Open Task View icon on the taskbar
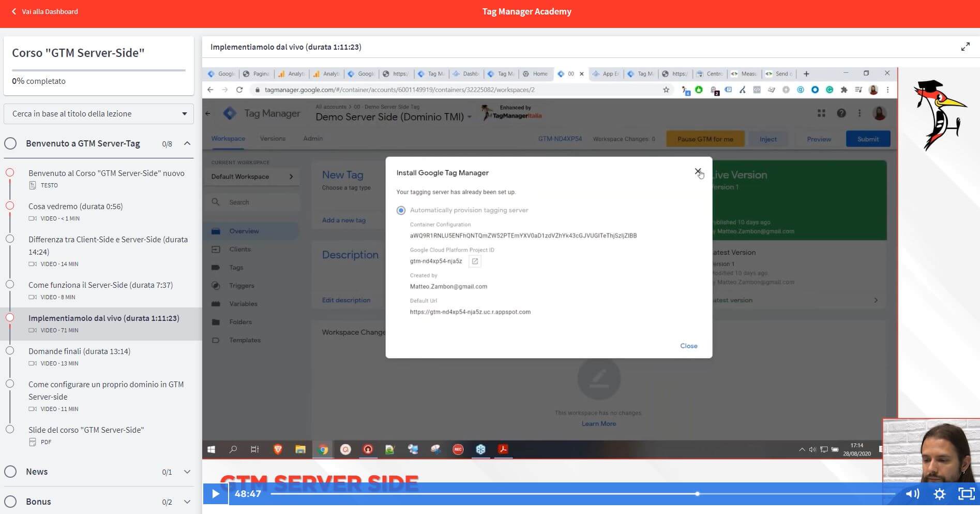 254,449
